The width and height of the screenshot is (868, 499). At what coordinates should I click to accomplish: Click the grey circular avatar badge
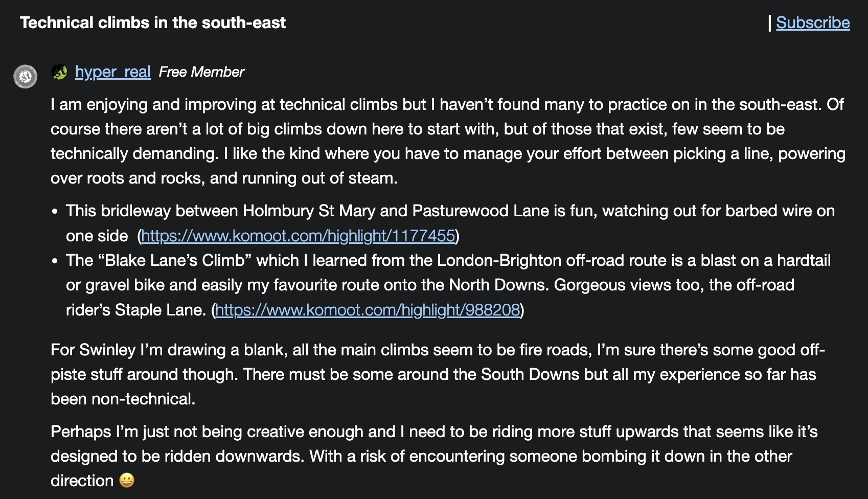(25, 77)
